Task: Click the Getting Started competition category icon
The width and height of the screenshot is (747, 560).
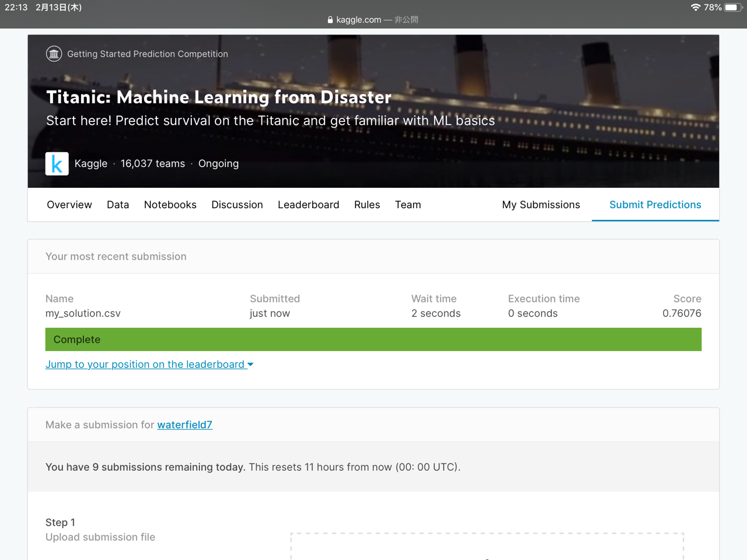Action: coord(54,54)
